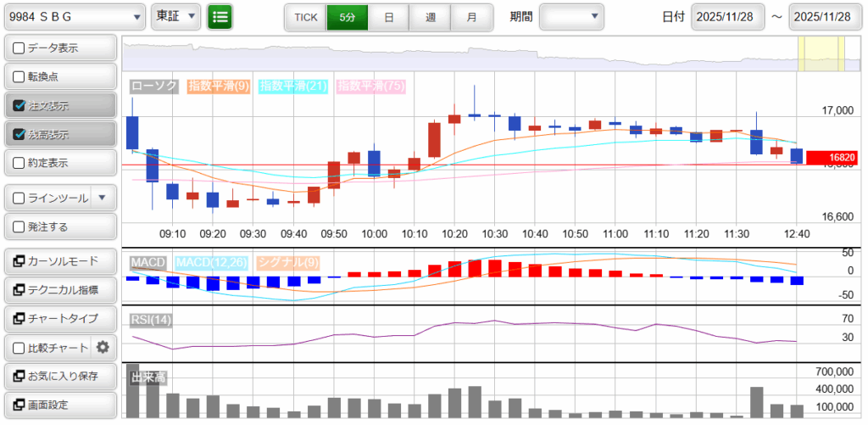
Task: Uncheck the 注文表示 checkbox
Action: [x=19, y=106]
